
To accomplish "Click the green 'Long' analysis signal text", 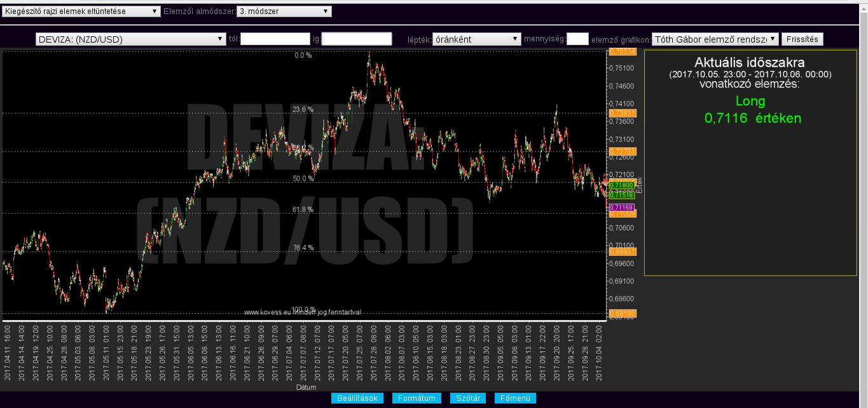I will (x=750, y=101).
